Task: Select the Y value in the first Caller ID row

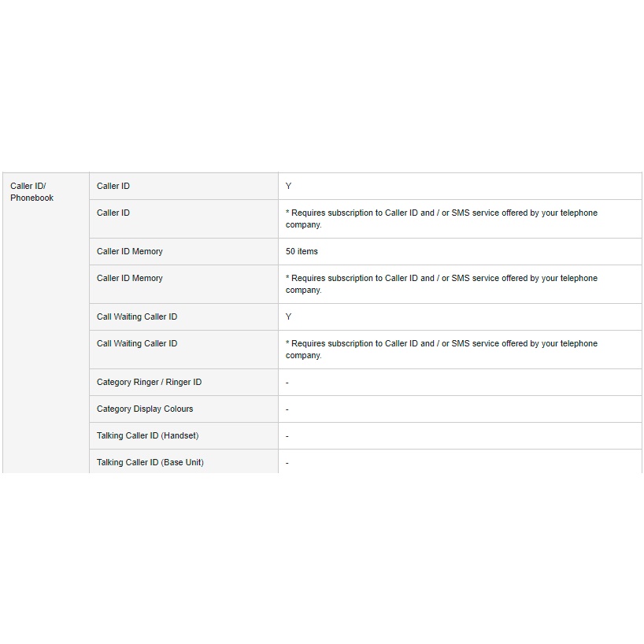Action: 289,187
